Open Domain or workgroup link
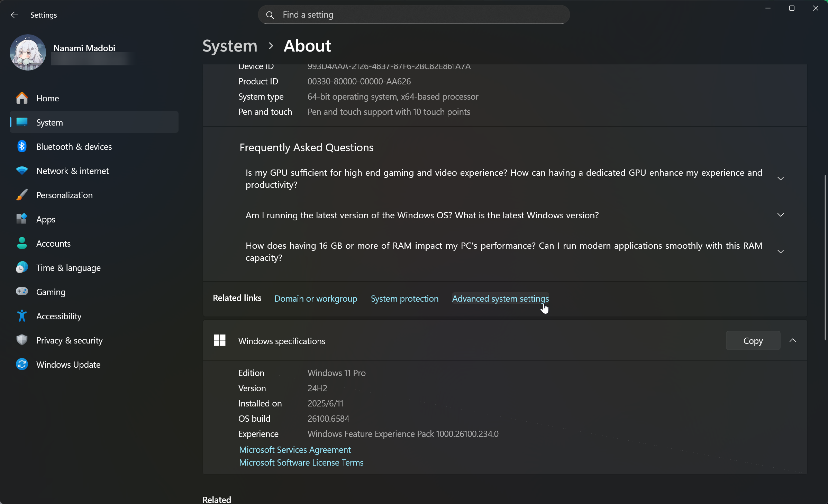The width and height of the screenshot is (828, 504). coord(316,299)
